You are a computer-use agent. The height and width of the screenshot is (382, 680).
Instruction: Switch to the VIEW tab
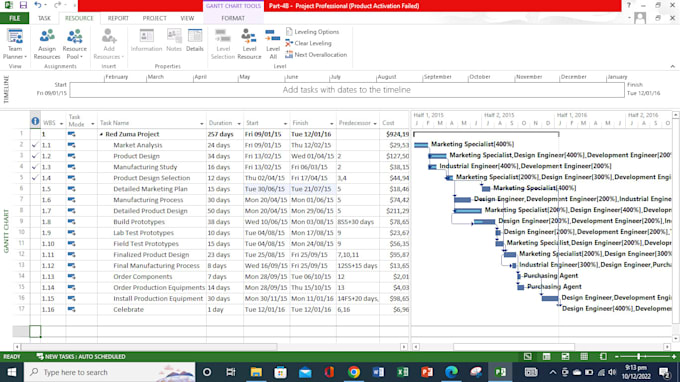pos(187,18)
